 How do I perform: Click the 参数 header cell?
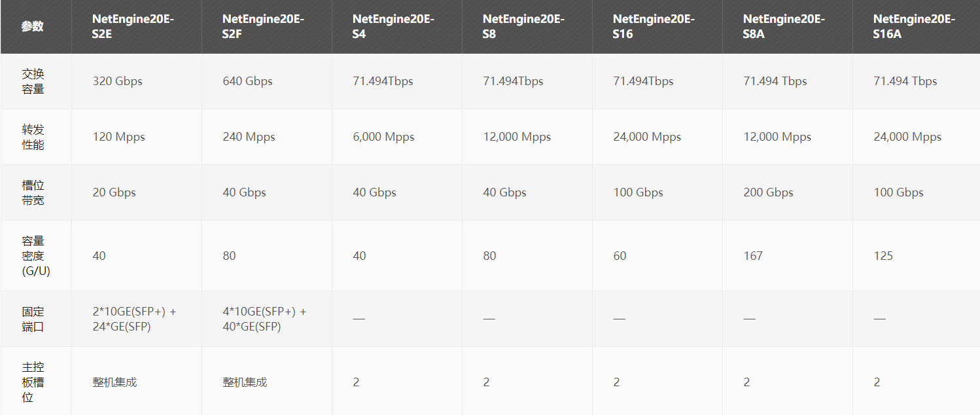pyautogui.click(x=32, y=27)
